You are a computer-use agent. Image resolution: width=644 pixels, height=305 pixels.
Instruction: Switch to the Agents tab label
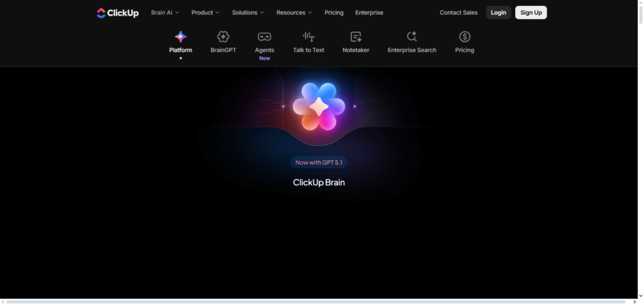tap(265, 50)
